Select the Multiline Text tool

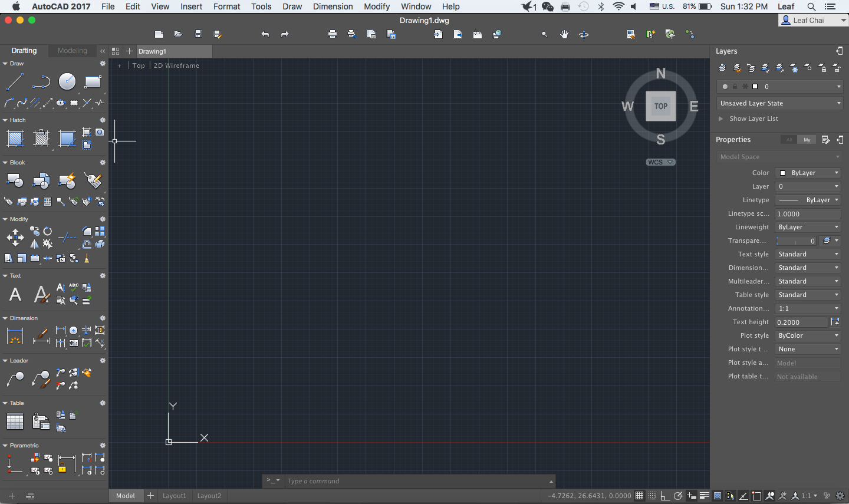pyautogui.click(x=15, y=295)
